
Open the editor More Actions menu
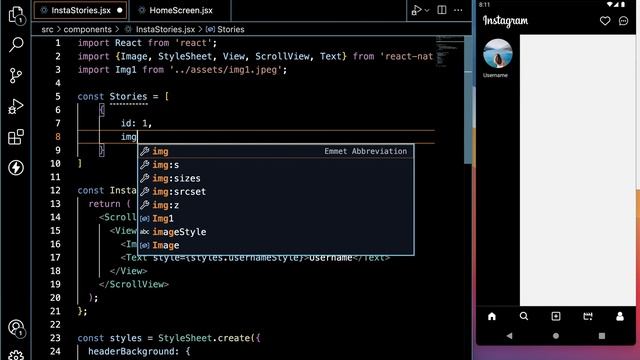coord(458,10)
